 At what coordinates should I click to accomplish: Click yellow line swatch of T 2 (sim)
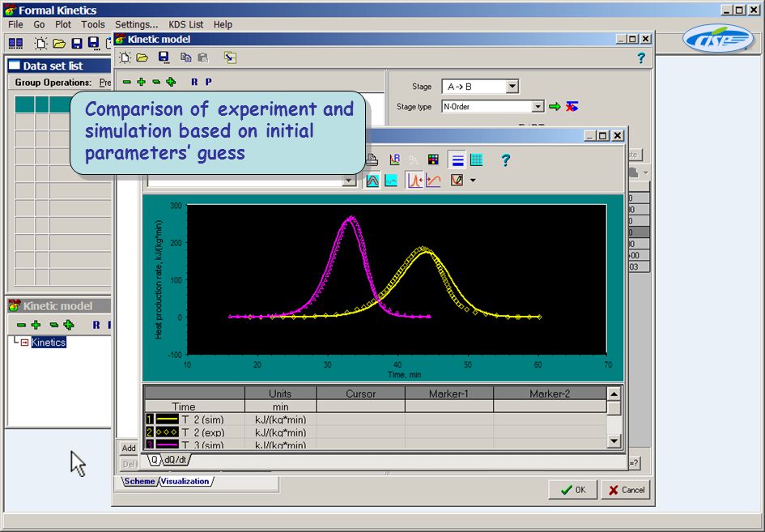tap(167, 419)
